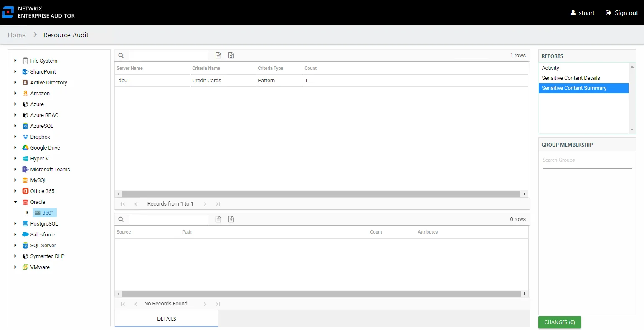Click the CHANGES (0) button
This screenshot has width=644, height=330.
[560, 322]
